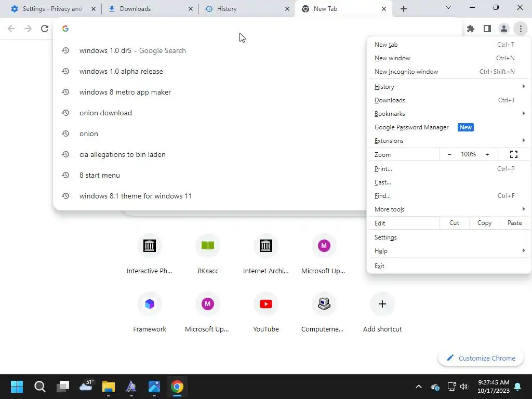Open the Interactive Ph... shortcut tile

point(149,254)
